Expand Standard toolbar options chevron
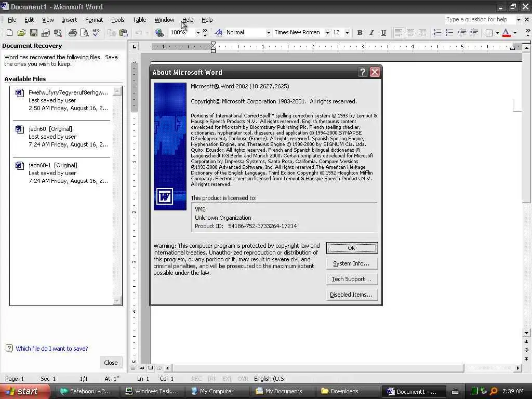This screenshot has height=399, width=532. tap(205, 33)
